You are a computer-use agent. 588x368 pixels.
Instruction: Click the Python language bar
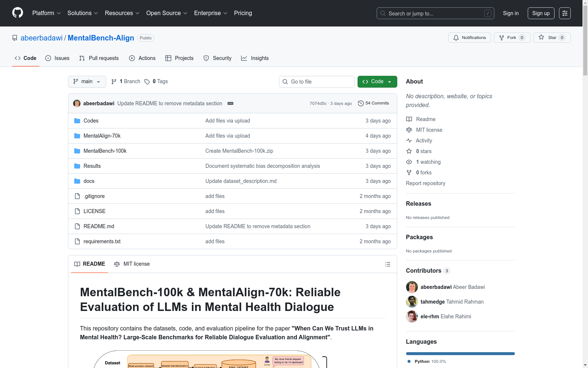pyautogui.click(x=460, y=354)
